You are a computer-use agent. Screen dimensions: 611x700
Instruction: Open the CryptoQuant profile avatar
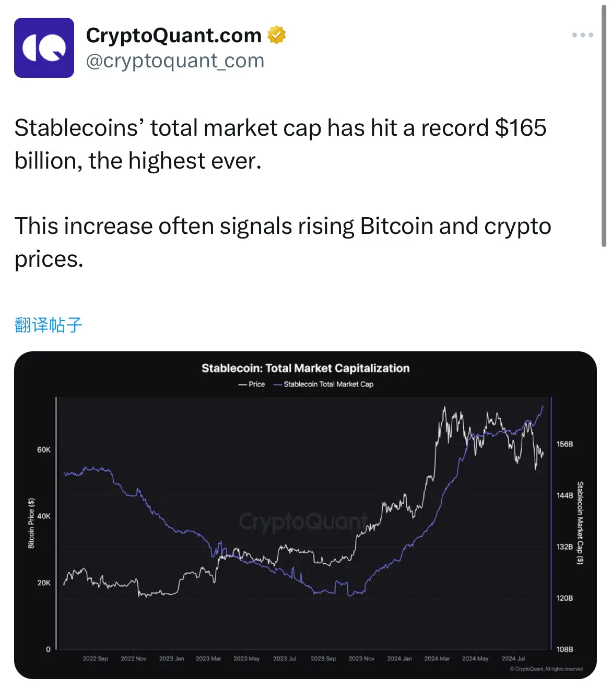(44, 48)
